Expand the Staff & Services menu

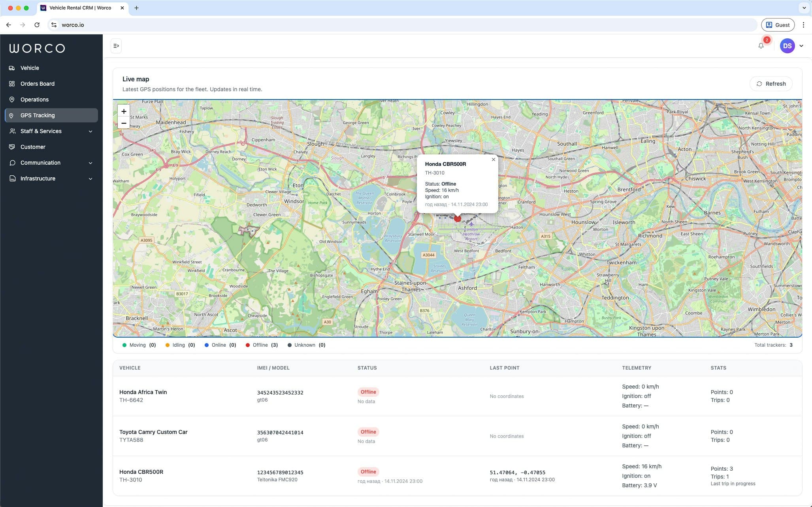click(91, 131)
